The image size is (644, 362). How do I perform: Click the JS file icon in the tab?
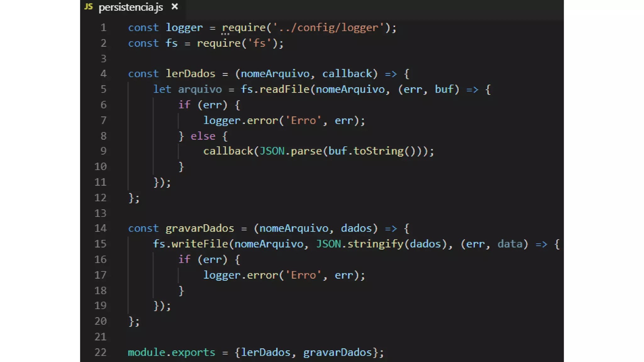pyautogui.click(x=89, y=7)
